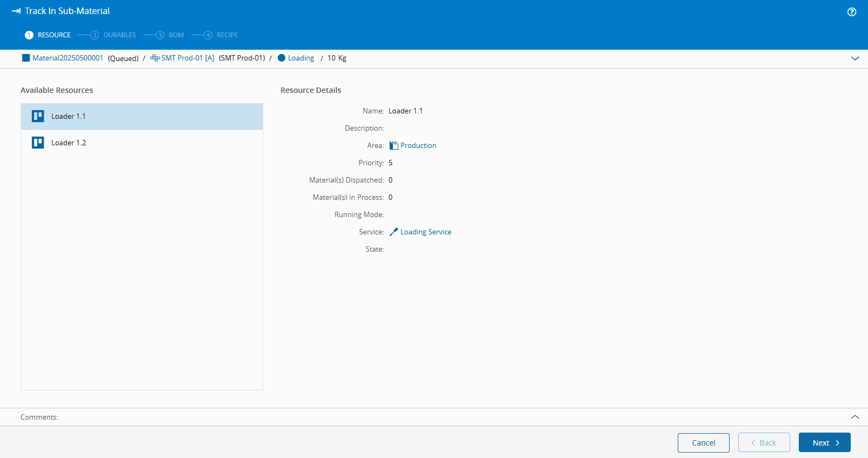The height and width of the screenshot is (458, 868).
Task: Cancel the Track In wizard
Action: tap(703, 442)
